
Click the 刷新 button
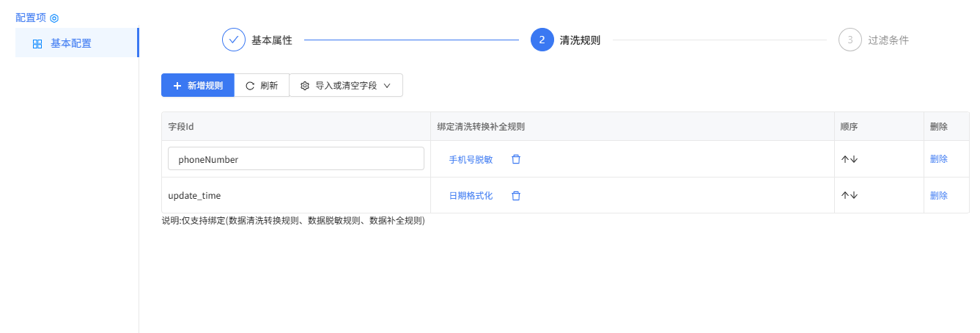262,85
